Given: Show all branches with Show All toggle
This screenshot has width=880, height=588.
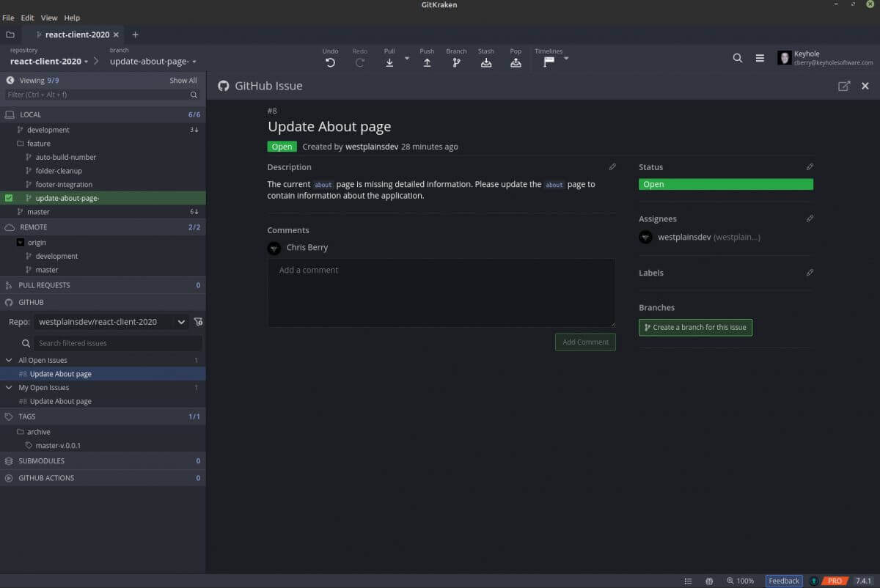Looking at the screenshot, I should [x=182, y=80].
